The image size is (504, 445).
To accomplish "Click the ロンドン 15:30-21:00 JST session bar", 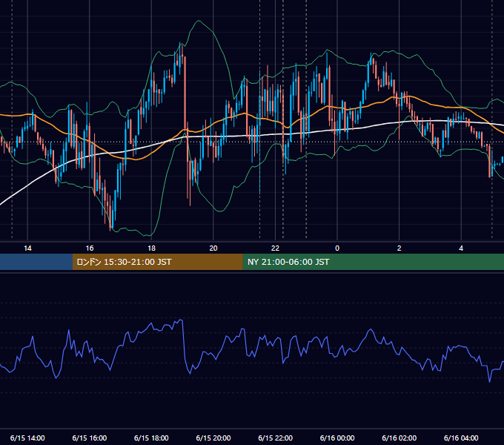I will pyautogui.click(x=157, y=262).
